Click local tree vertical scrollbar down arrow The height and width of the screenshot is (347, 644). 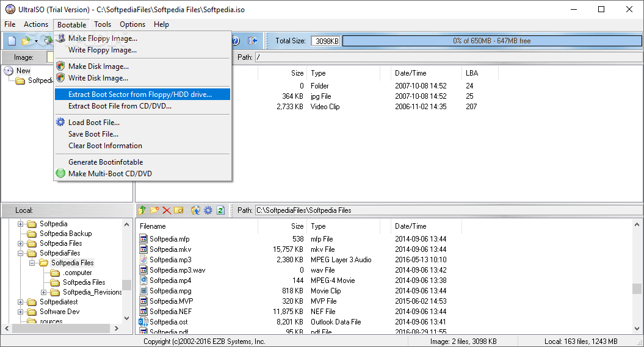tap(126, 318)
